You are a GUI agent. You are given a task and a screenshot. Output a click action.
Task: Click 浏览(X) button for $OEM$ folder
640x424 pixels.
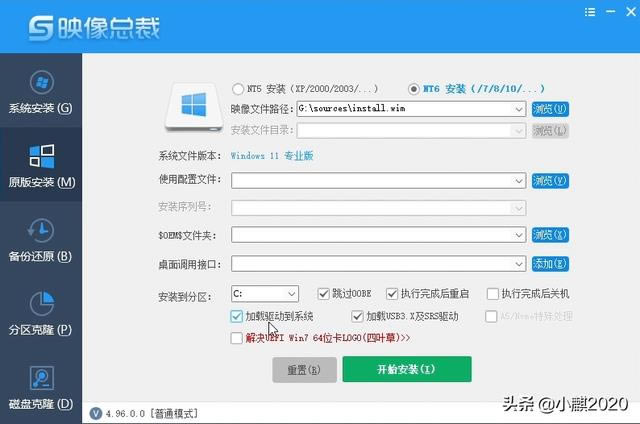550,235
